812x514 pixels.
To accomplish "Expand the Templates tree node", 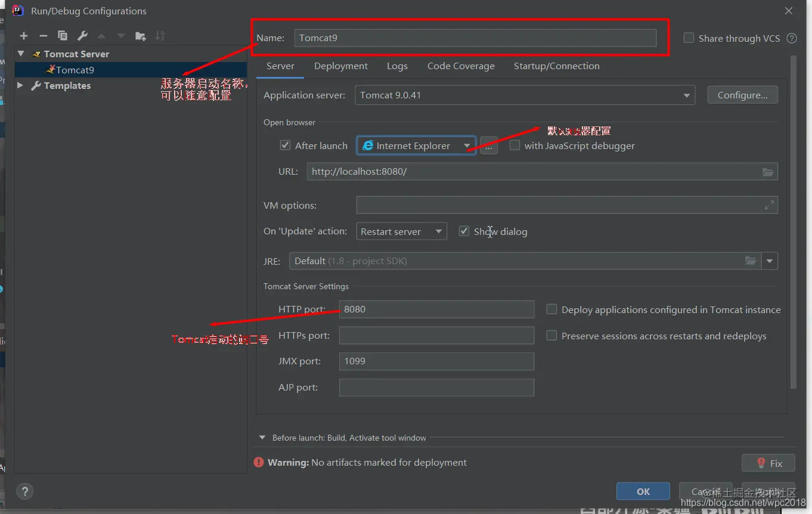I will [x=20, y=85].
